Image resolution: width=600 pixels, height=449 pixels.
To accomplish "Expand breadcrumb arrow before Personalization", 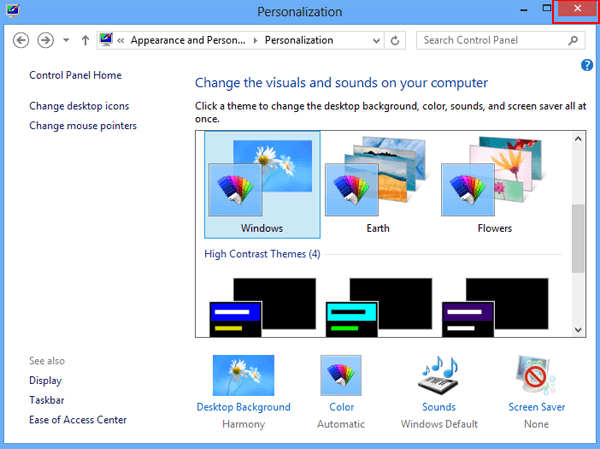I will [x=255, y=40].
